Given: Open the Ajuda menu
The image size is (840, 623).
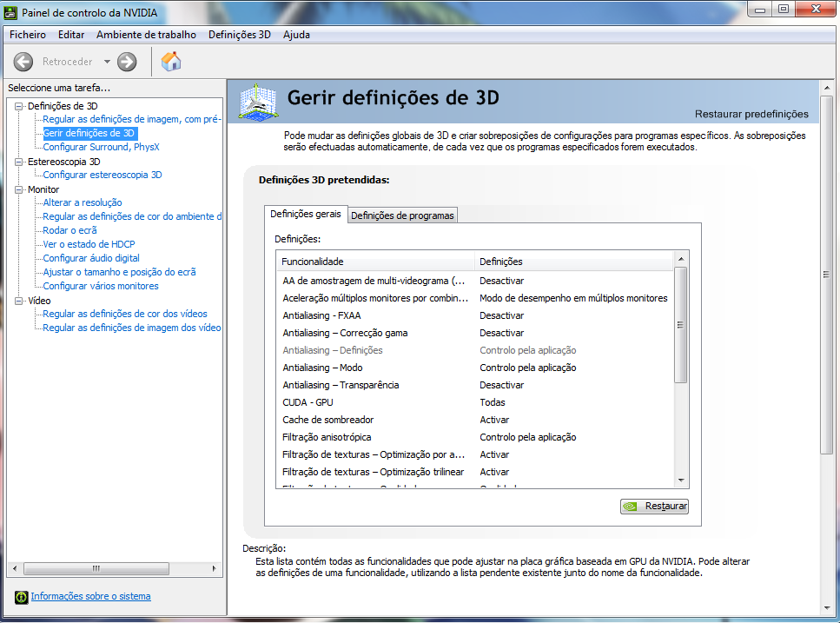Looking at the screenshot, I should (296, 34).
